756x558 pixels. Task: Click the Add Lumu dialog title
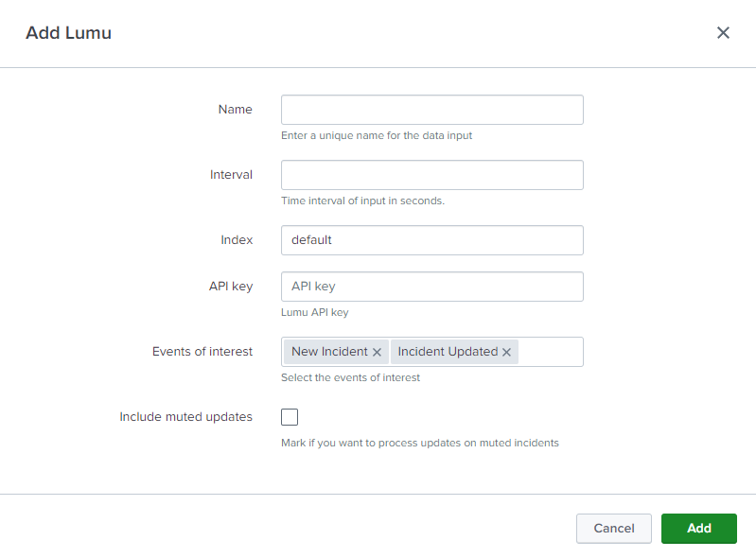click(68, 33)
